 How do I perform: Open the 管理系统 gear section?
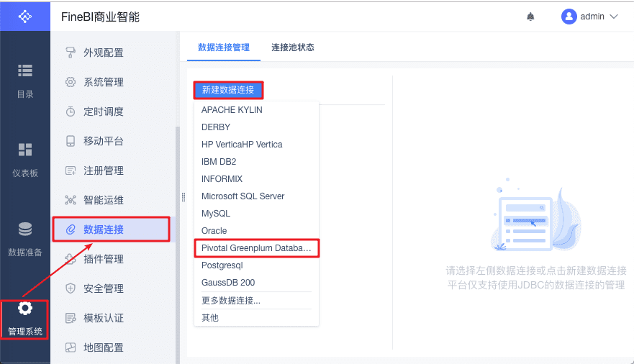(x=25, y=319)
